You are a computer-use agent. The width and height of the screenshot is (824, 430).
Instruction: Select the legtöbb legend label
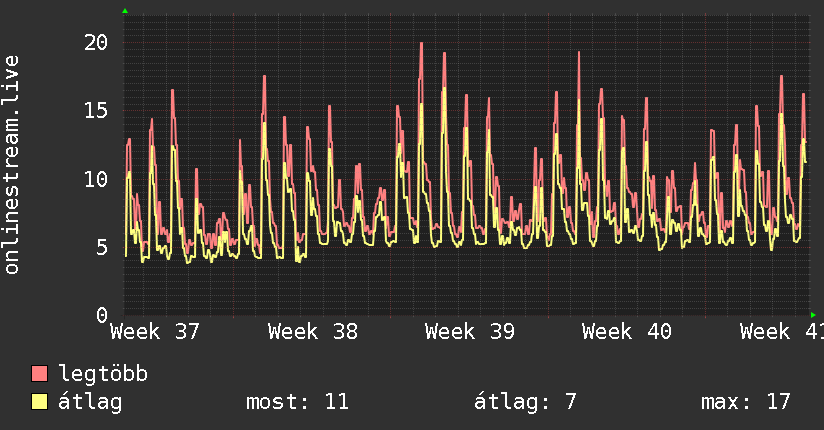coord(103,374)
